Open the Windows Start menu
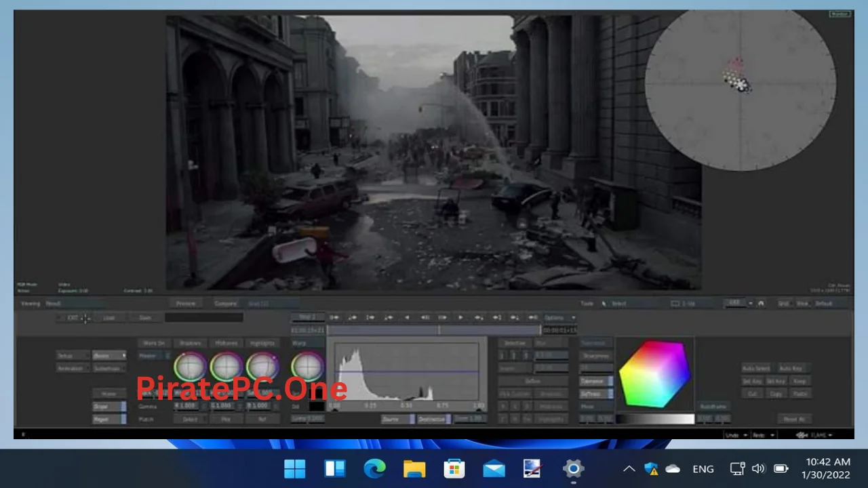Viewport: 868px width, 488px height. point(295,468)
